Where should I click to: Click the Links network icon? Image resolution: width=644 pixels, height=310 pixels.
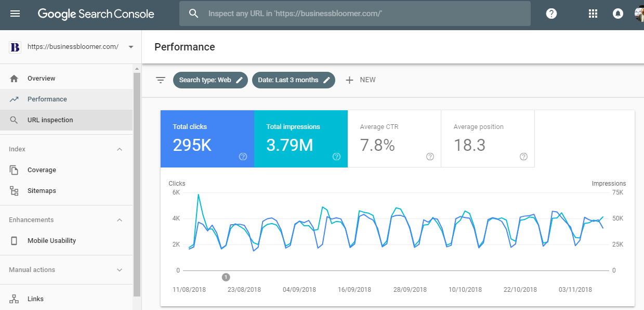tap(14, 299)
